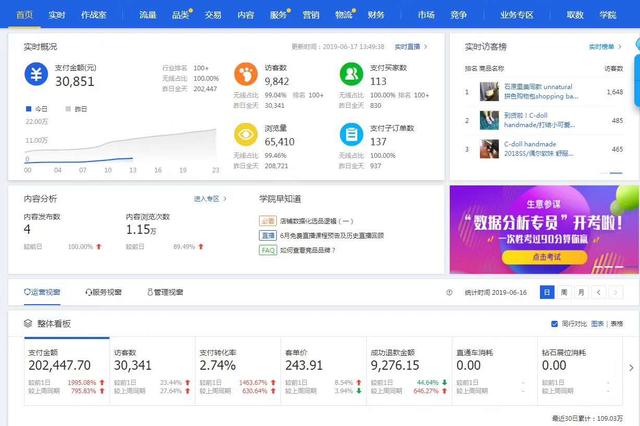
Task: Select the 成功退款金额 card
Action: (x=409, y=371)
